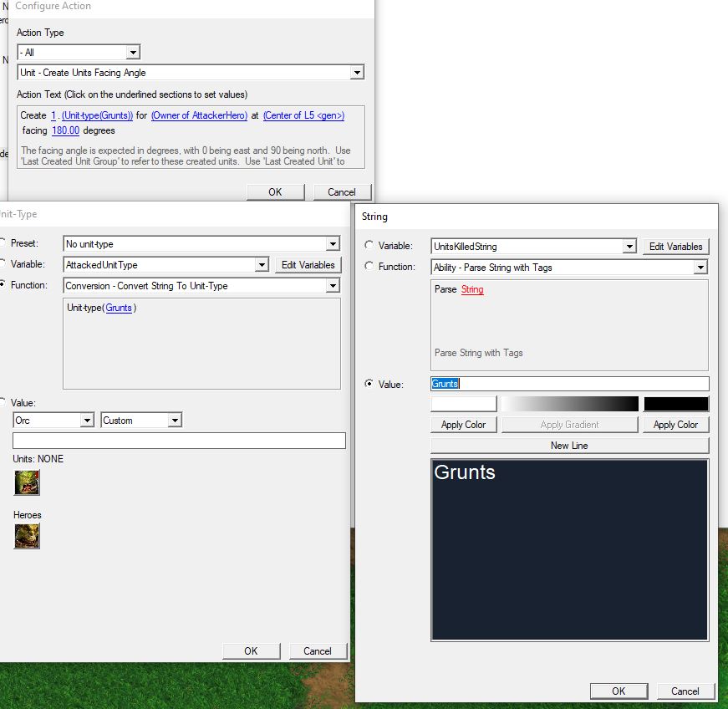Pick the black color swatch

coord(676,404)
